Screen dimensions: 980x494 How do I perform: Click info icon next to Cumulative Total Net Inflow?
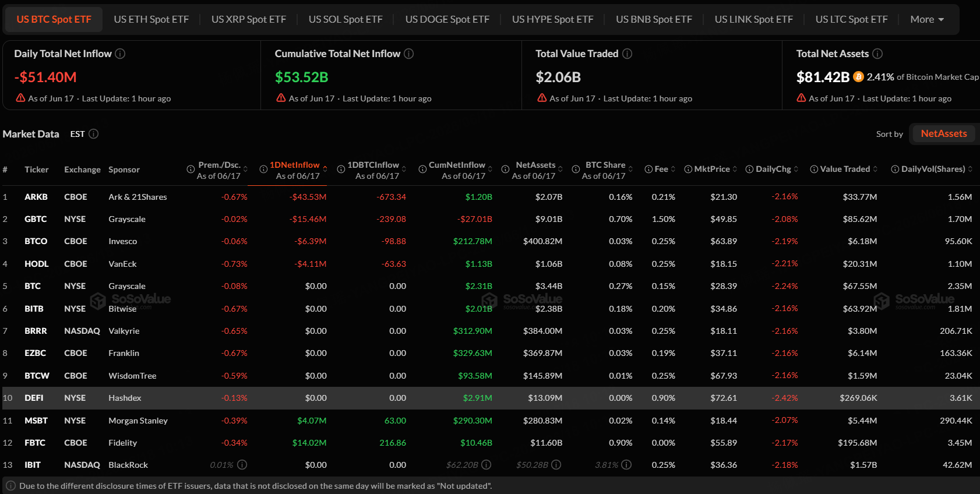(x=409, y=54)
